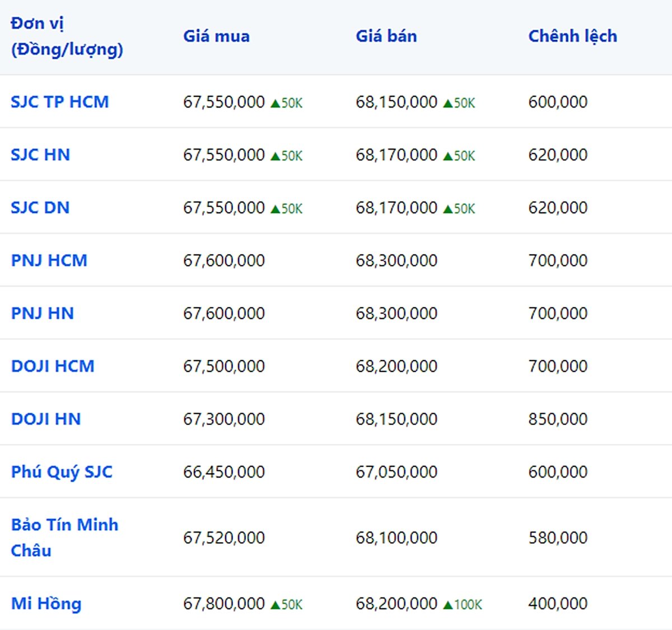Click the up-arrow 50K in SJC HN sell price
The image size is (672, 630).
[459, 156]
